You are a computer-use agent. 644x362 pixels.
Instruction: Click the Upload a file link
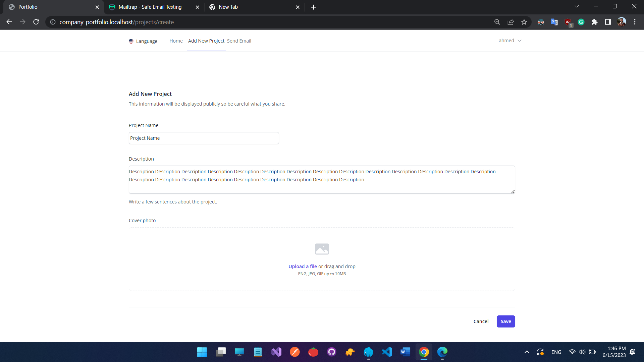(302, 266)
